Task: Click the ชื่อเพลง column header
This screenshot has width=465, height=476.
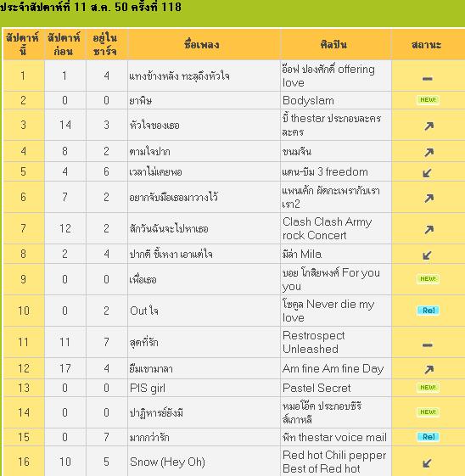Action: coord(202,45)
